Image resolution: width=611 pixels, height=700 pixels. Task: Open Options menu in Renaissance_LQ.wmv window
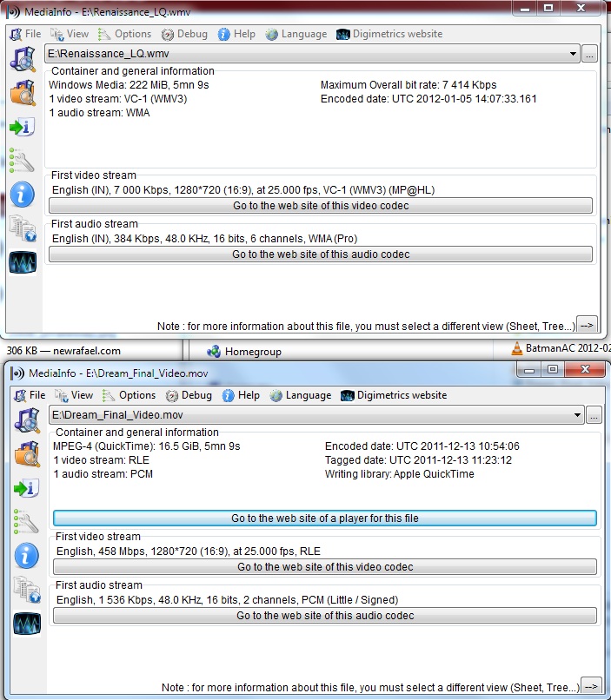[x=125, y=34]
